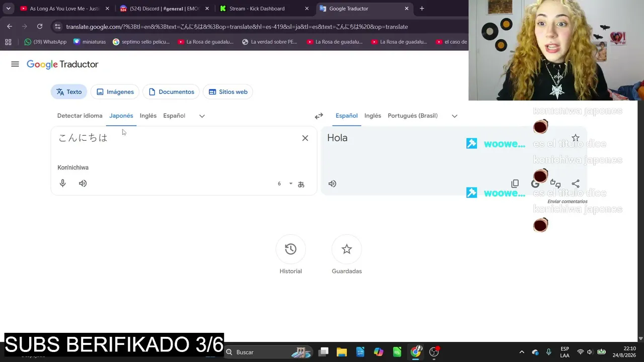Screen dimensions: 644x362
Task: Go back to the previous page
Action: pyautogui.click(x=10, y=27)
